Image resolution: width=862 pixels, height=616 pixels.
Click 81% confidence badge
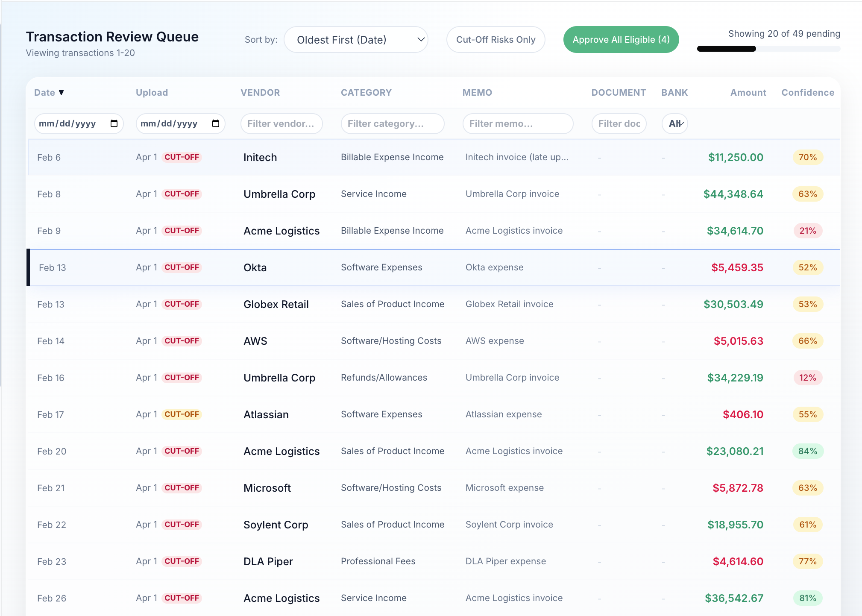(x=808, y=598)
